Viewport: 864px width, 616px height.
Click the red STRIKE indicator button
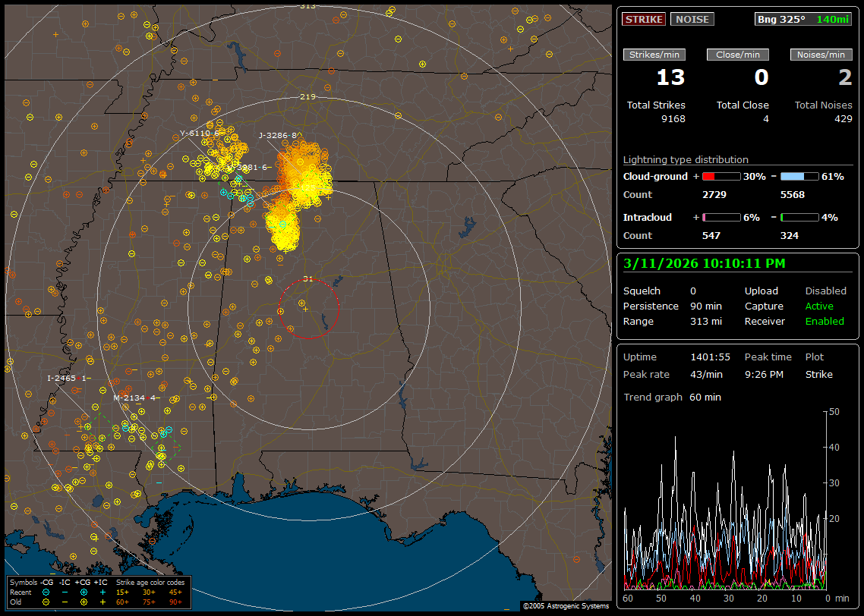(644, 20)
